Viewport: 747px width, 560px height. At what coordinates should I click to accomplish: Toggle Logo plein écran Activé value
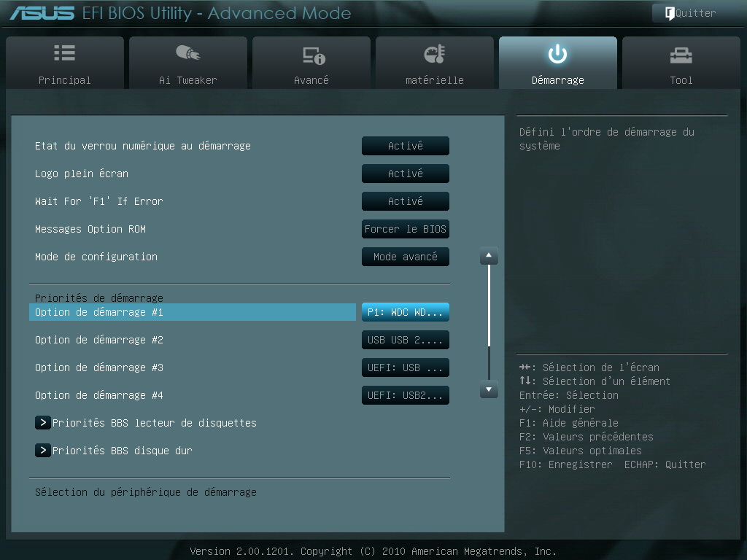click(x=406, y=174)
